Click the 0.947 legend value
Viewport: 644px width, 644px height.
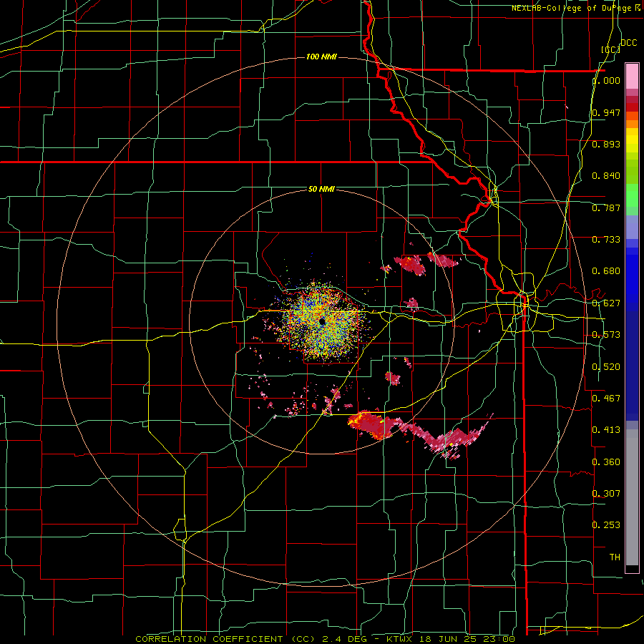pyautogui.click(x=606, y=112)
